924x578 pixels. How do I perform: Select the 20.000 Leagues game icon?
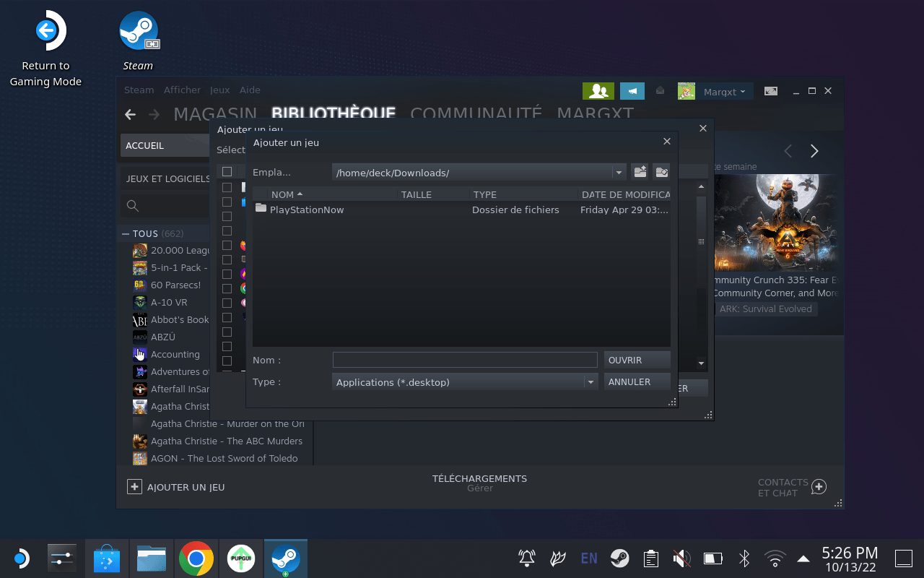point(140,251)
